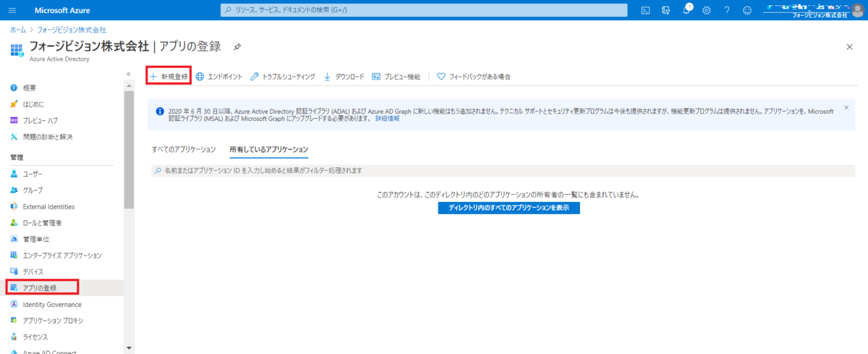
Task: Open directory and subscription filter icon
Action: pyautogui.click(x=665, y=10)
